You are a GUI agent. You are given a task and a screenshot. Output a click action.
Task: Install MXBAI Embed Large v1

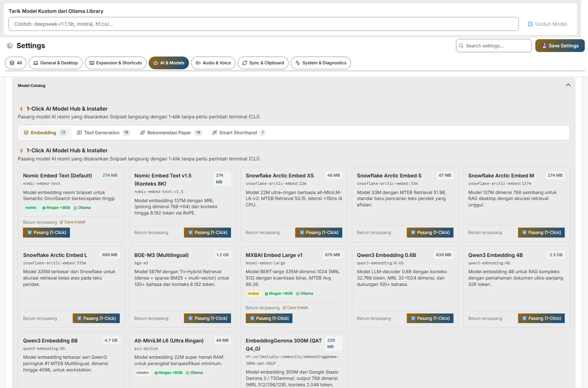point(269,318)
